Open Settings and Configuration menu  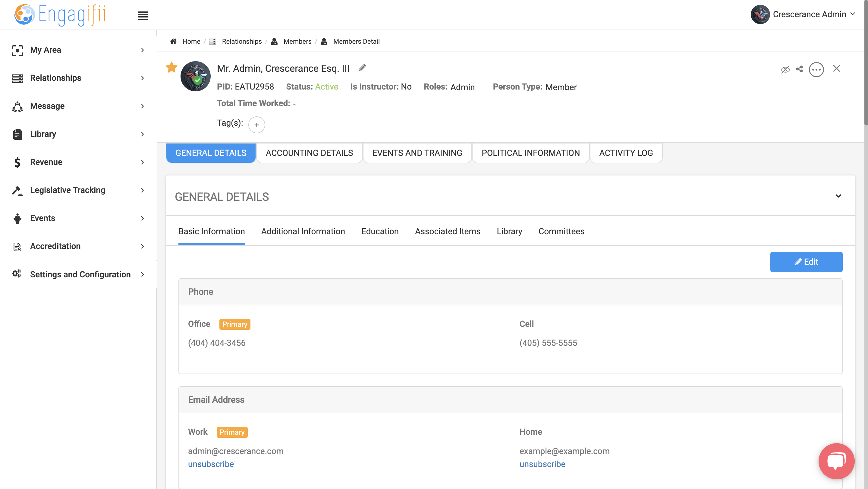pyautogui.click(x=78, y=274)
